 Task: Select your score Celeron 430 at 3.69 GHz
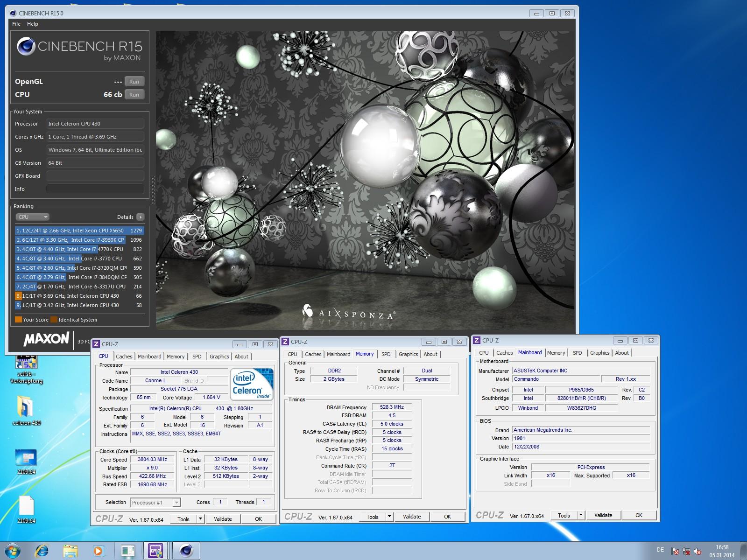pyautogui.click(x=79, y=296)
